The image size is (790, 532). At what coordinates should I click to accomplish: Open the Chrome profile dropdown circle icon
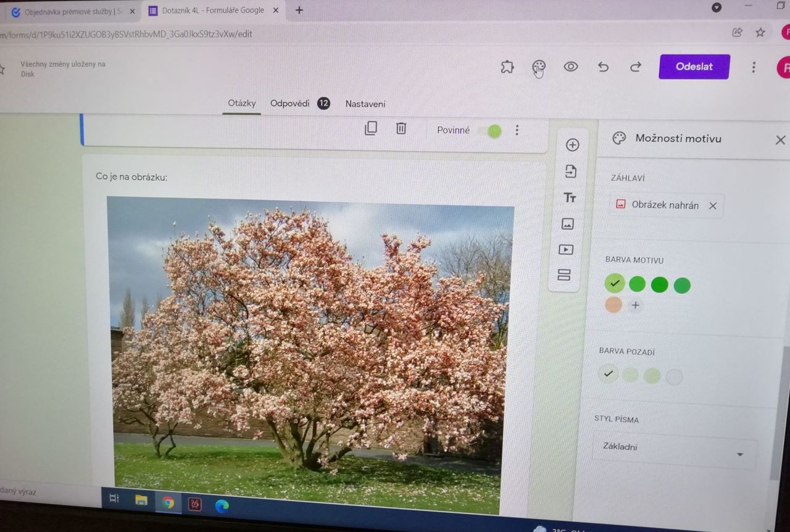tap(717, 7)
